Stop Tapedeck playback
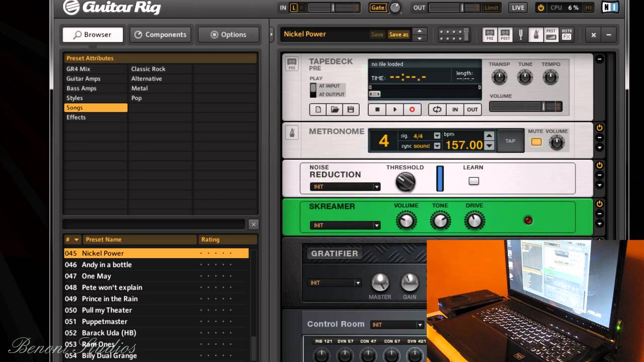The image size is (644, 362). pyautogui.click(x=377, y=109)
